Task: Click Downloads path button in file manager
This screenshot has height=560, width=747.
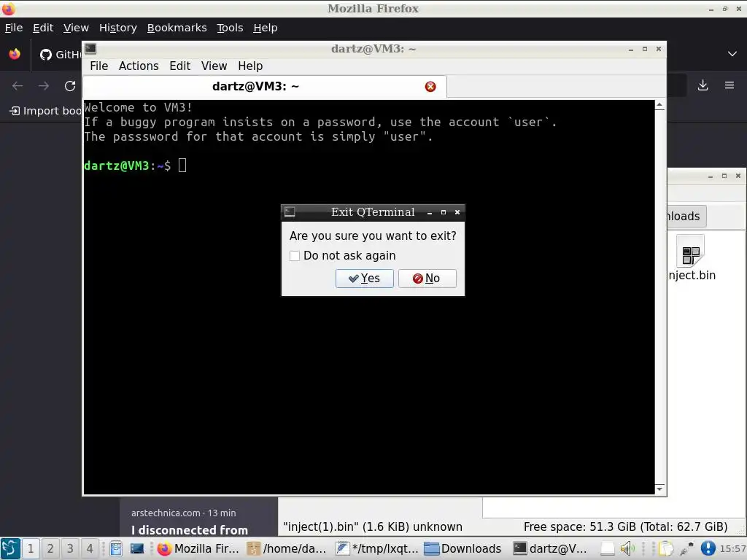Action: [686, 216]
